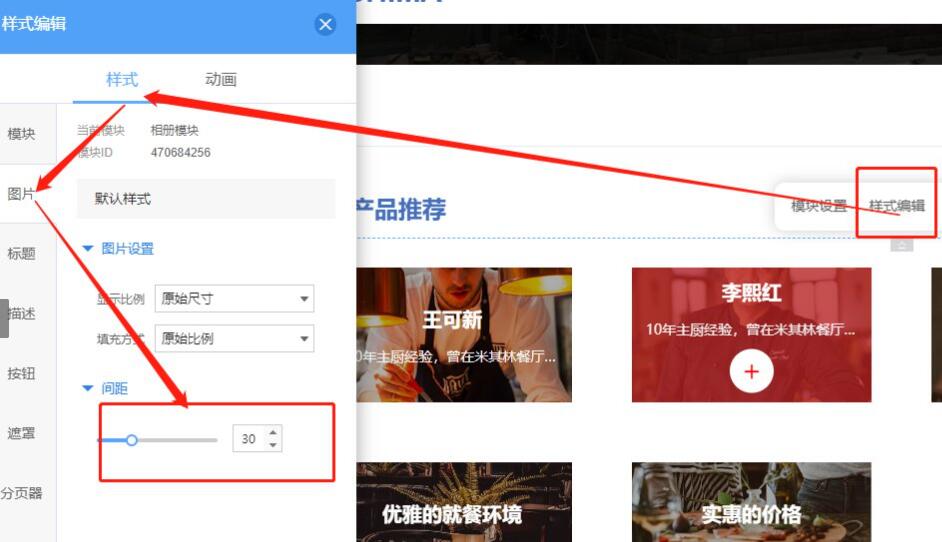Image resolution: width=942 pixels, height=542 pixels.
Task: Increase spacing value with up stepper arrow
Action: pyautogui.click(x=273, y=432)
